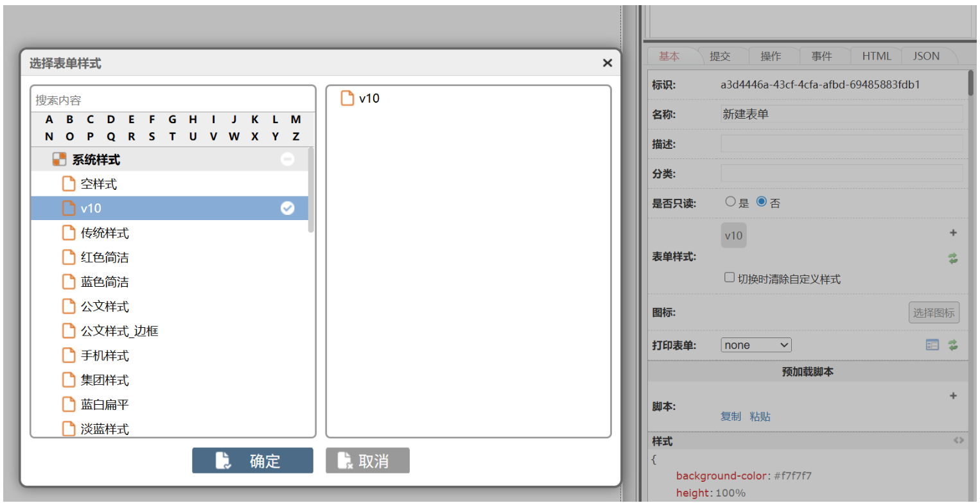
Task: Click green refresh icon beside print form
Action: 953,345
